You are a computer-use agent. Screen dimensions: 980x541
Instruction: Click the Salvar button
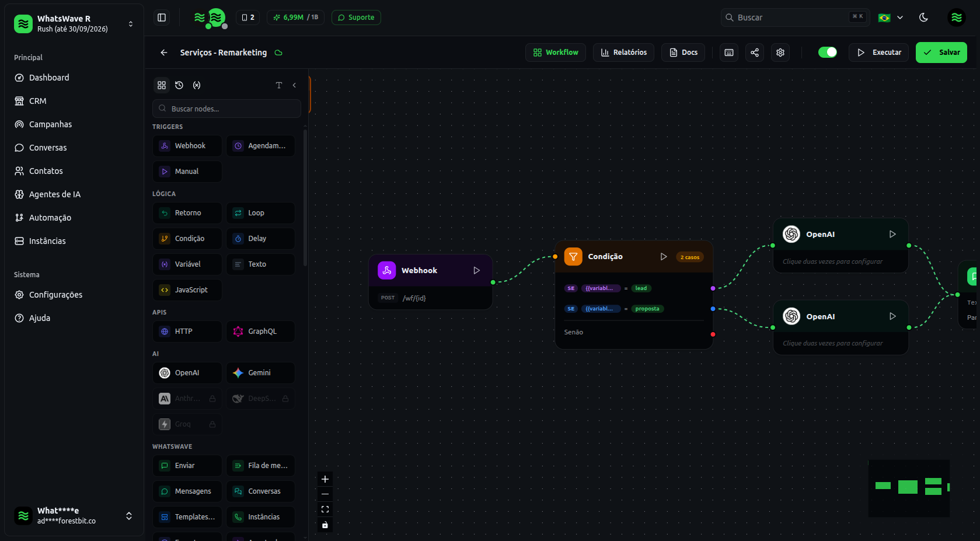click(x=941, y=53)
